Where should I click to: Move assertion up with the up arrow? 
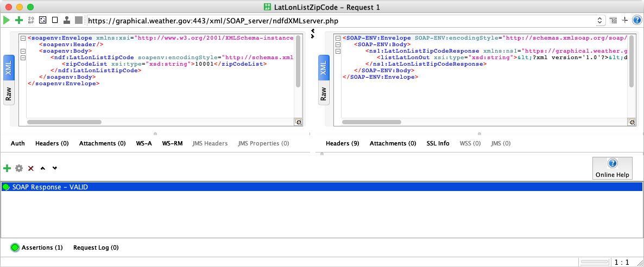[43, 168]
